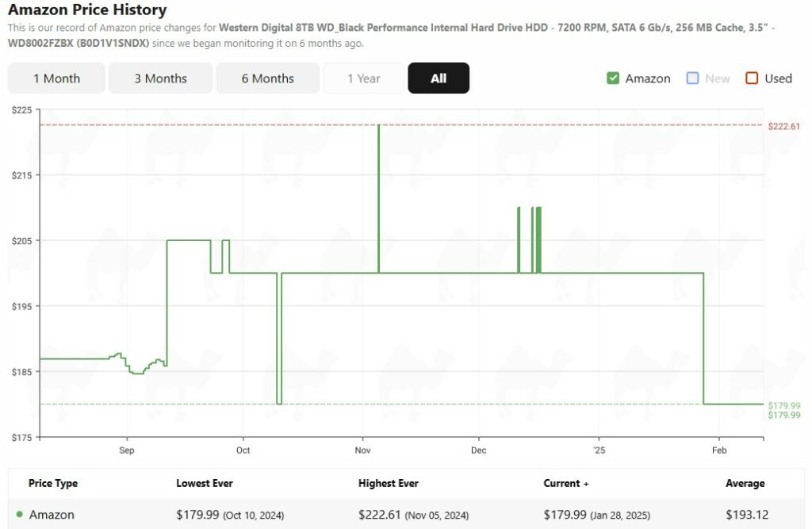Image resolution: width=812 pixels, height=529 pixels.
Task: Select the All time range button
Action: click(x=439, y=79)
